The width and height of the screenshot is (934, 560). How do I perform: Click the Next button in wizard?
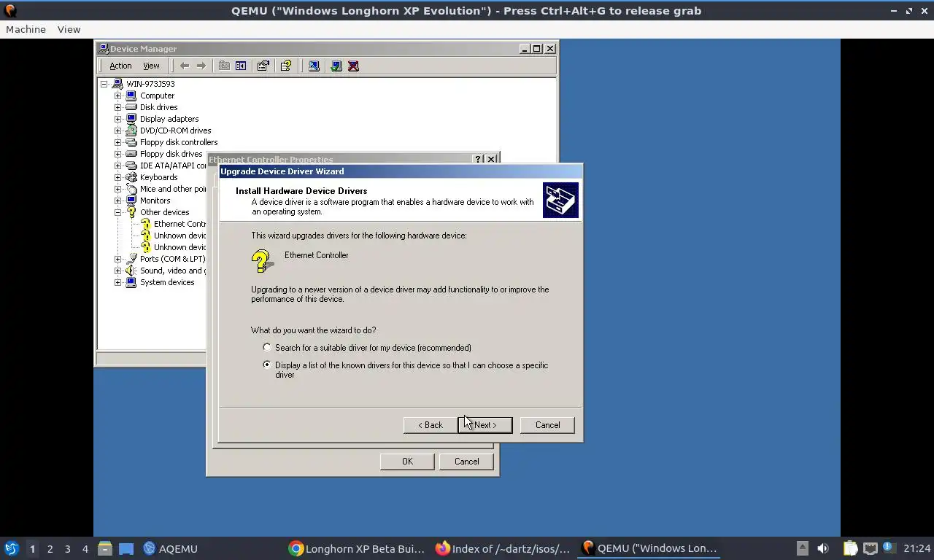485,425
